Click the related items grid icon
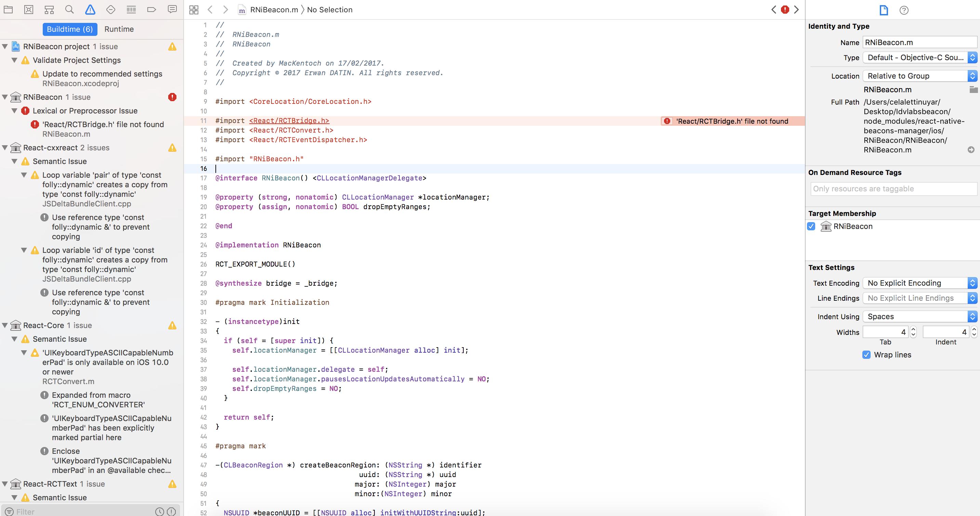Screen dimensions: 980x516 coord(194,10)
